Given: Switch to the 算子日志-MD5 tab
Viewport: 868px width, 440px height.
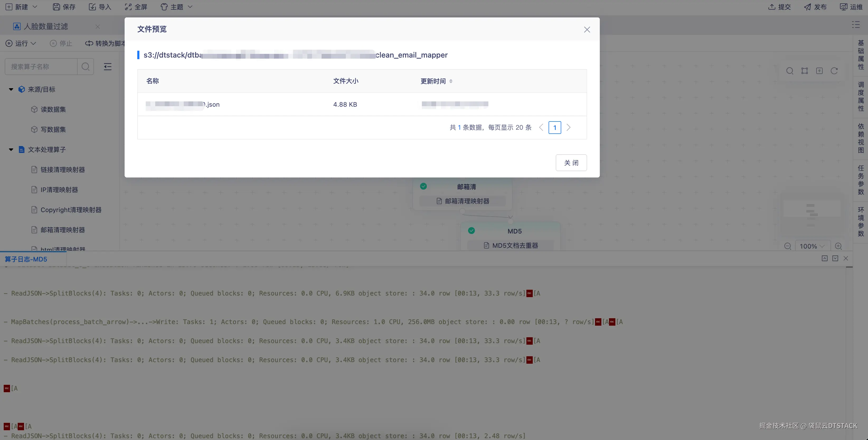Looking at the screenshot, I should (26, 259).
